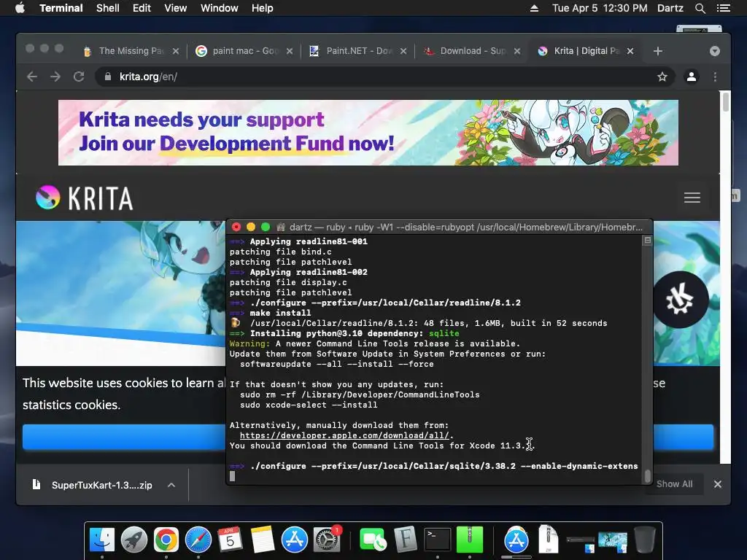
Task: Open Spotlight search in menu bar
Action: 700,8
